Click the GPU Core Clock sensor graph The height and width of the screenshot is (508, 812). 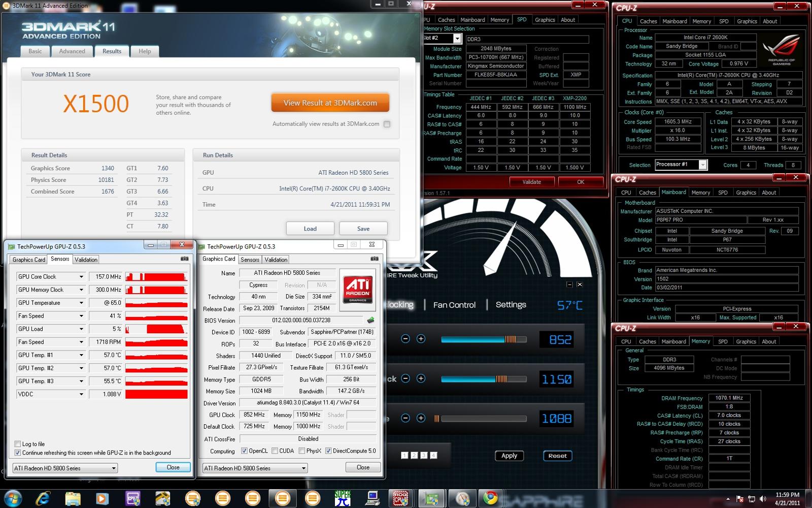point(156,277)
